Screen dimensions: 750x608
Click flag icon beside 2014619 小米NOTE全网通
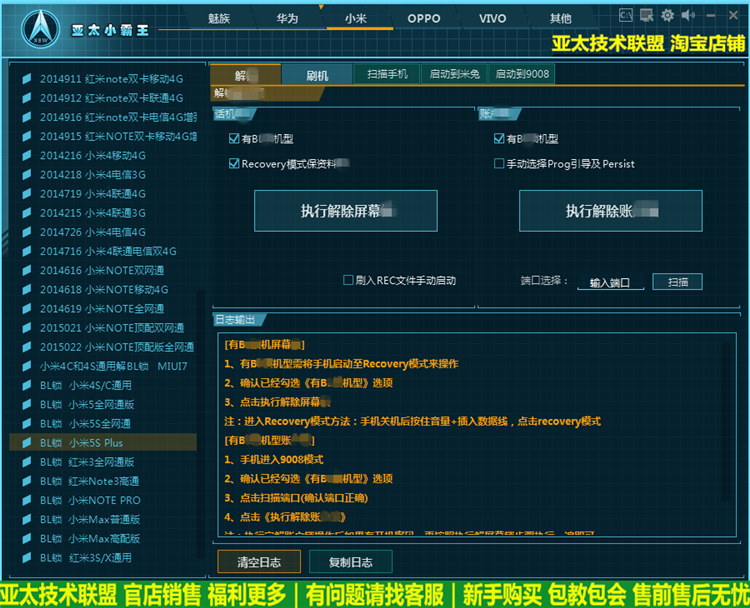27,309
